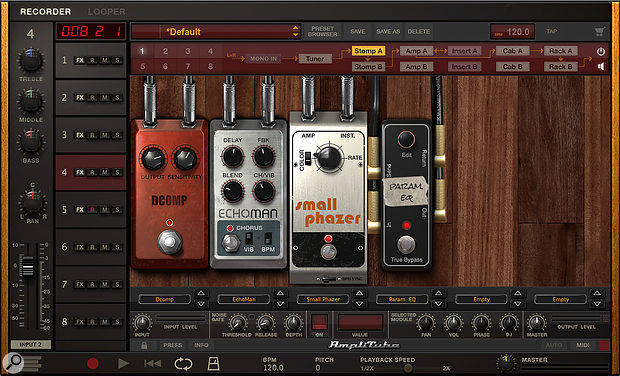The height and width of the screenshot is (376, 620).
Task: Toggle the loop playback icon
Action: point(183,363)
